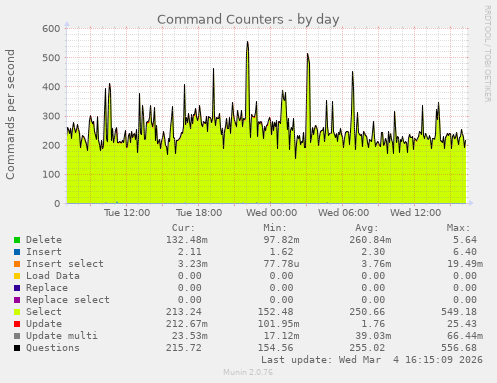Click the Update multi average 39.03m

point(373,336)
